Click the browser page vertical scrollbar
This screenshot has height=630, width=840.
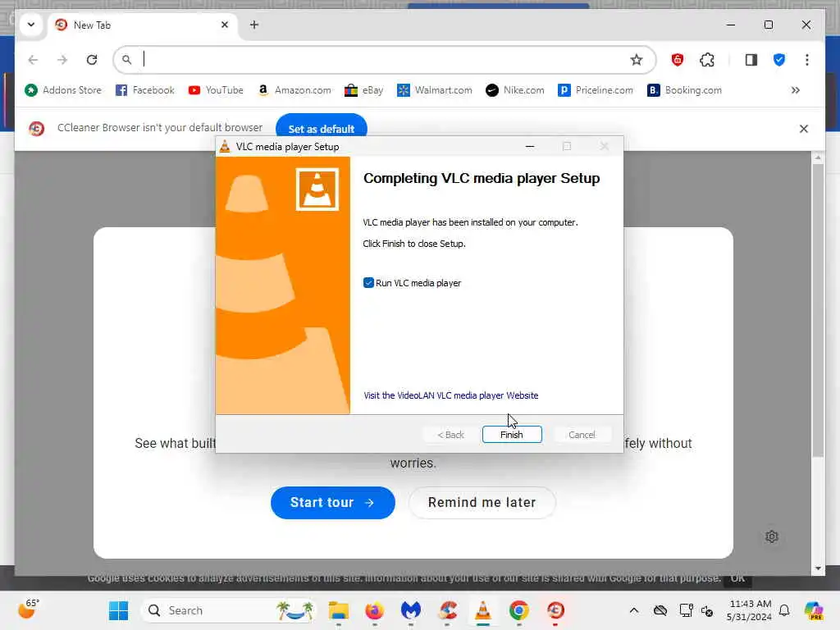[818, 311]
